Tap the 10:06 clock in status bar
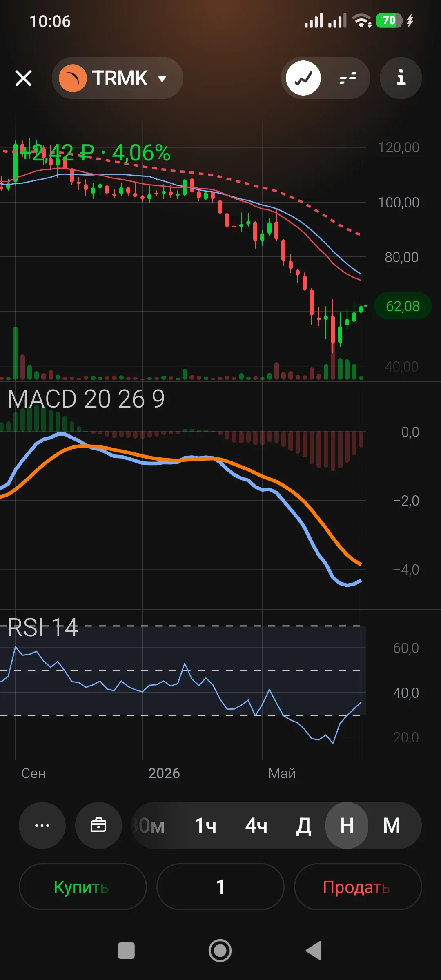 click(50, 21)
